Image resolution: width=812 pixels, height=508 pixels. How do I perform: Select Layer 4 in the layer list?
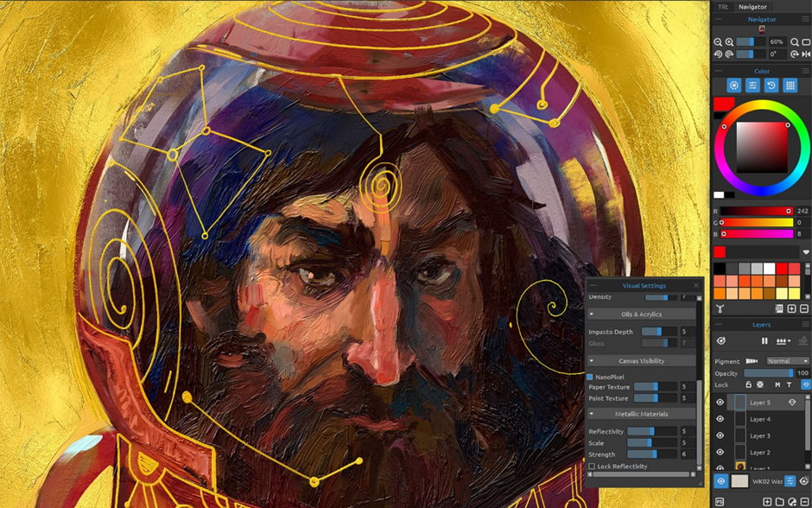coord(767,419)
